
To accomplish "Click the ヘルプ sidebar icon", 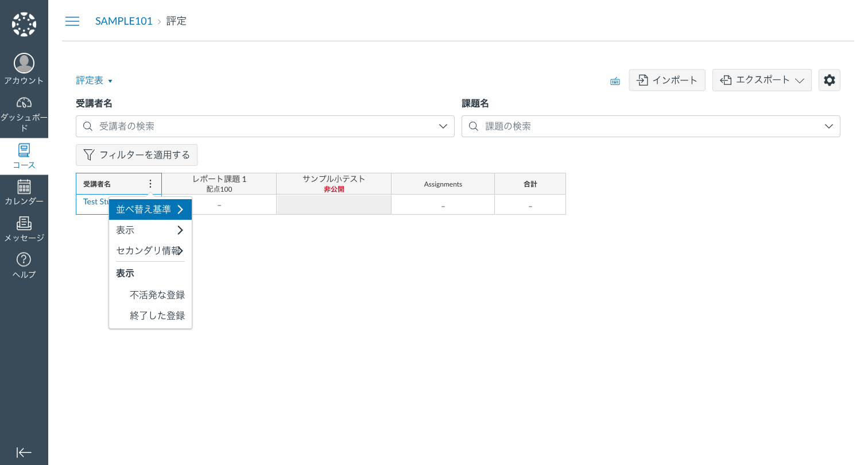I will tap(24, 260).
